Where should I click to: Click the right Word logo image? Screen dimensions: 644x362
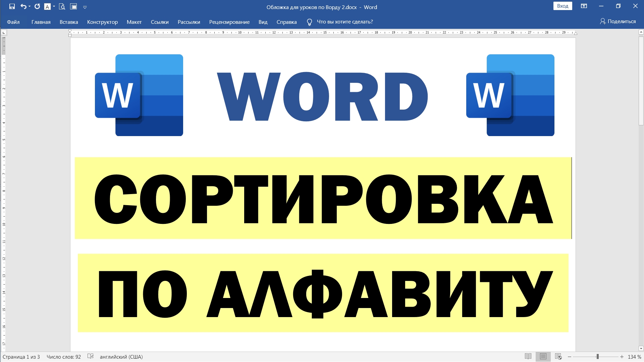(x=510, y=95)
